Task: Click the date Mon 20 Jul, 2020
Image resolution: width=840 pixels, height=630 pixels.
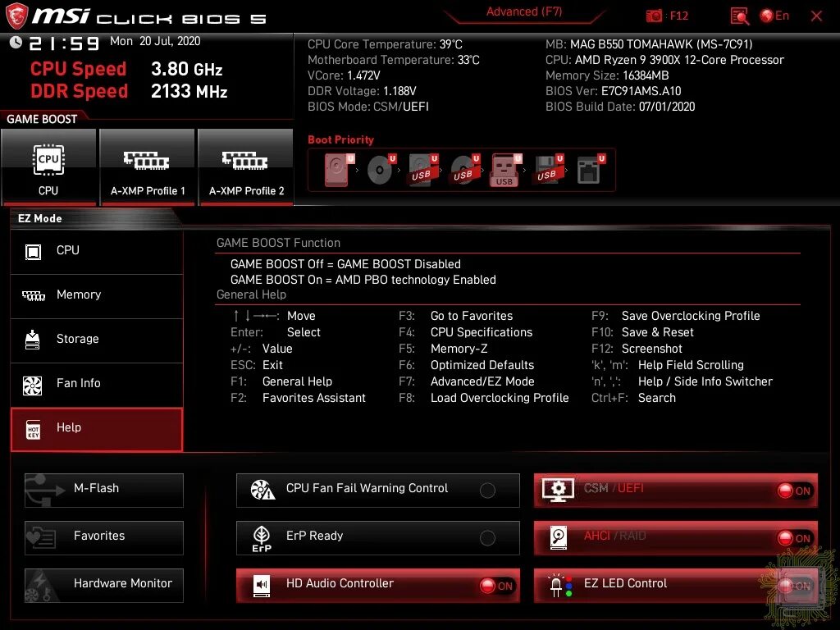Action: pos(155,41)
